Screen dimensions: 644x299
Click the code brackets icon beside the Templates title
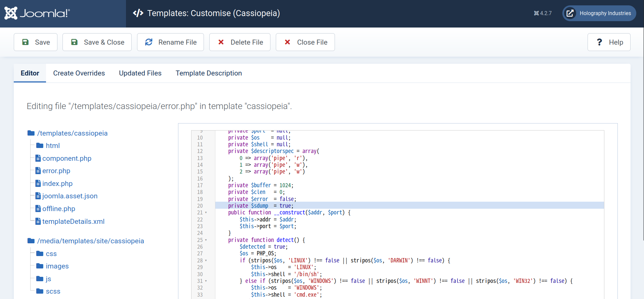[x=138, y=13]
